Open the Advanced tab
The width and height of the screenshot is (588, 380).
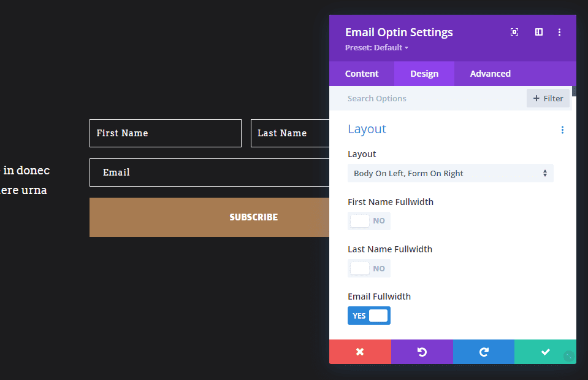click(490, 74)
